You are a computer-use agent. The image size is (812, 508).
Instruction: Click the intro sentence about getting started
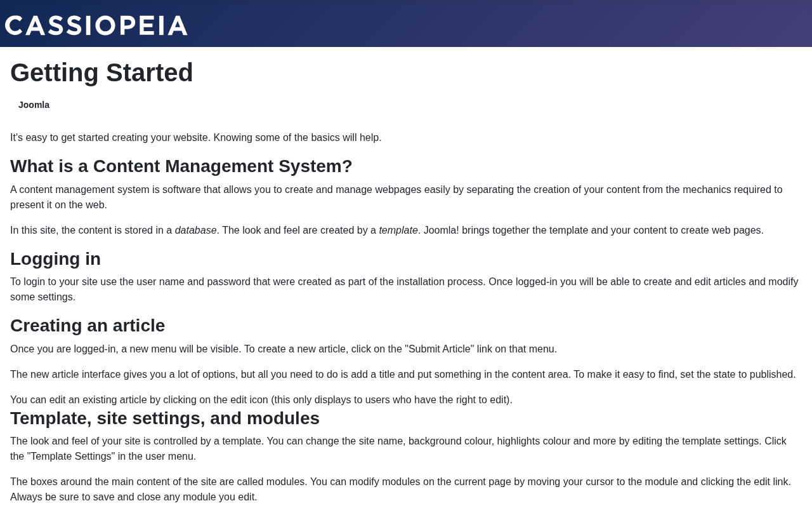point(195,138)
